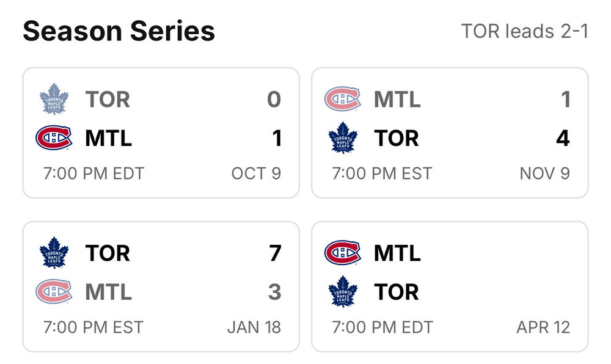
Task: Open the JAN 18 game date
Action: click(254, 327)
